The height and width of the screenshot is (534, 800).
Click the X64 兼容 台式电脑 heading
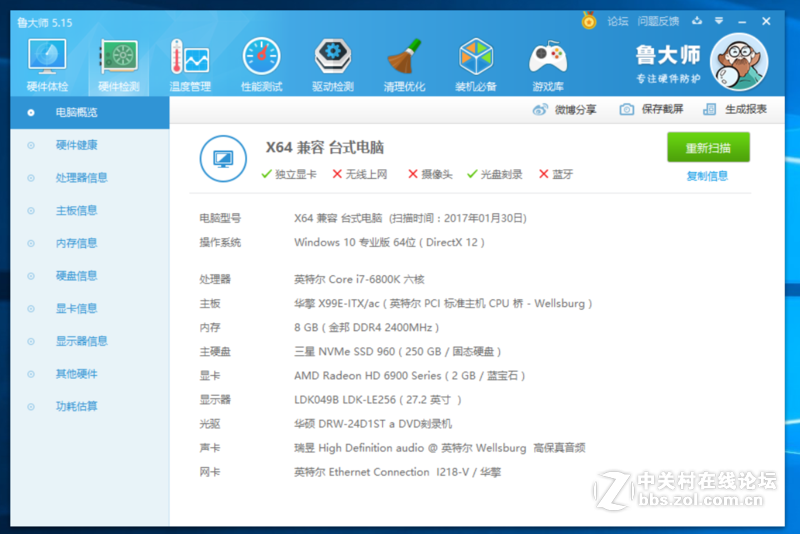point(324,148)
